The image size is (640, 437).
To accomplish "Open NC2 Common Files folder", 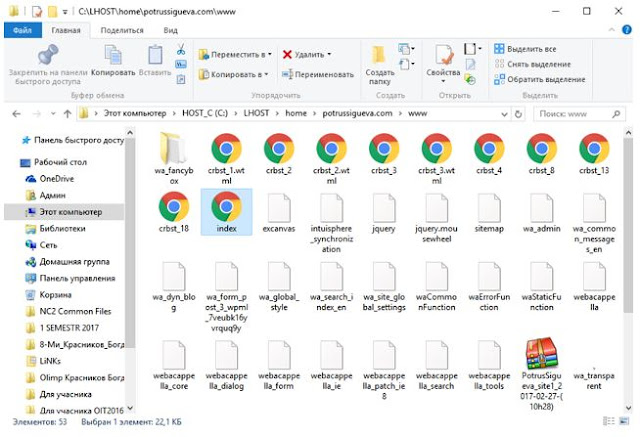I will 75,311.
